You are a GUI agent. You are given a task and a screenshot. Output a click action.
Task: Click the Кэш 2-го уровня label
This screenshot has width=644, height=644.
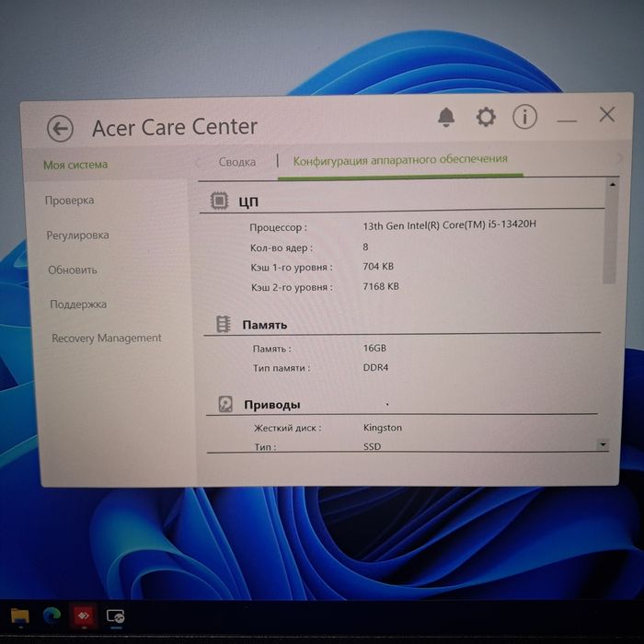click(292, 287)
